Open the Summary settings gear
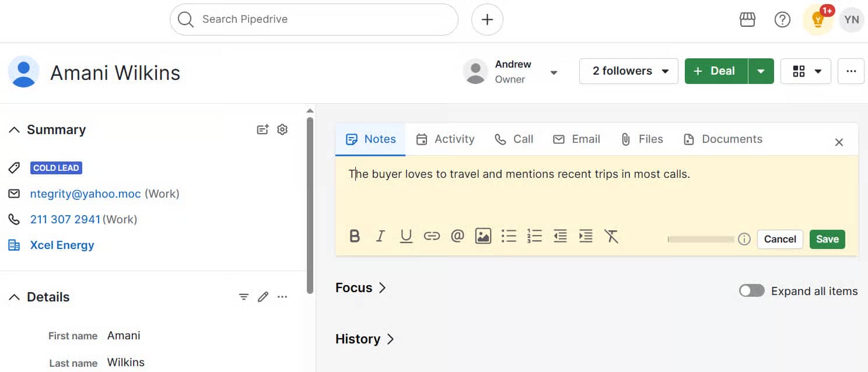Viewport: 868px width, 372px height. [x=282, y=129]
